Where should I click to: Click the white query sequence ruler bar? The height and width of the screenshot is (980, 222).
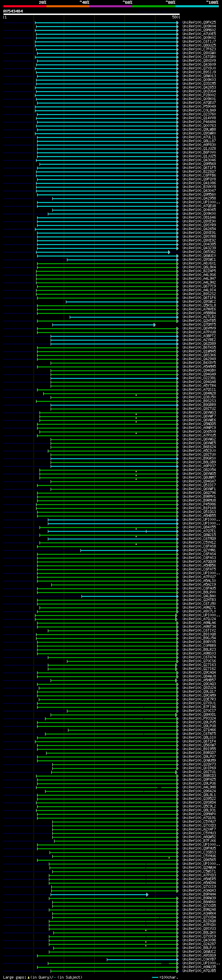(92, 15)
